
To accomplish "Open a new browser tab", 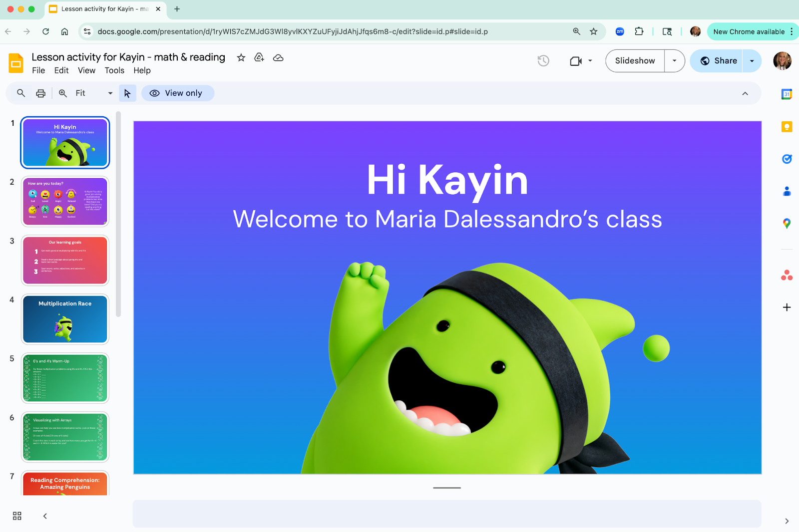I will (x=177, y=9).
